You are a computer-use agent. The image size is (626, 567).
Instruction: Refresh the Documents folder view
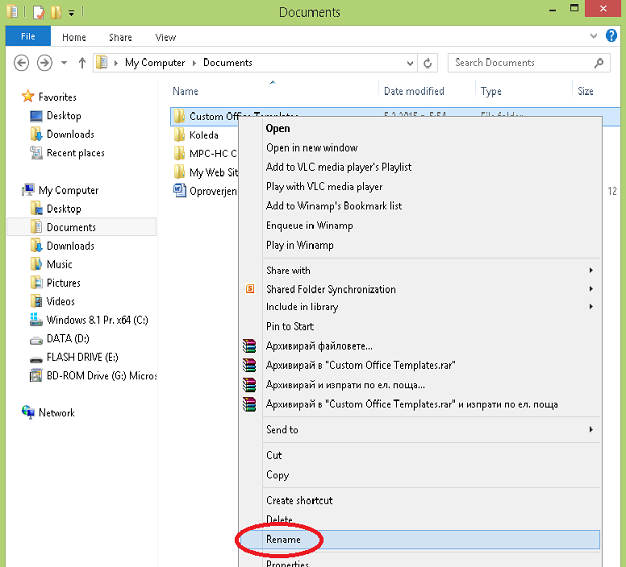click(x=428, y=63)
